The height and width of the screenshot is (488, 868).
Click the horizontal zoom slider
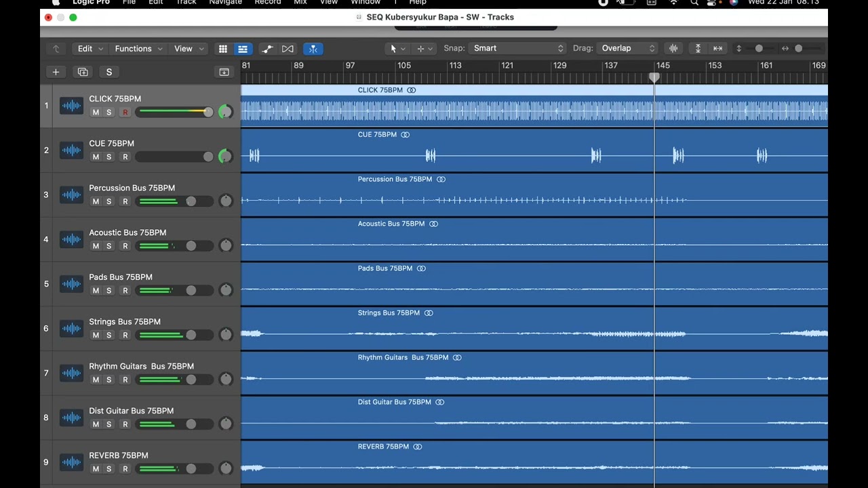[x=799, y=48]
